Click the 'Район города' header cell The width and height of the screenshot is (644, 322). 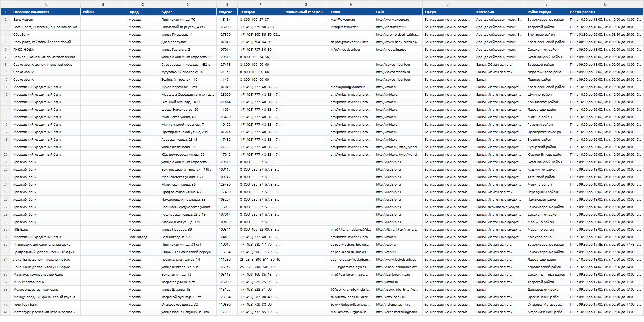(x=547, y=12)
